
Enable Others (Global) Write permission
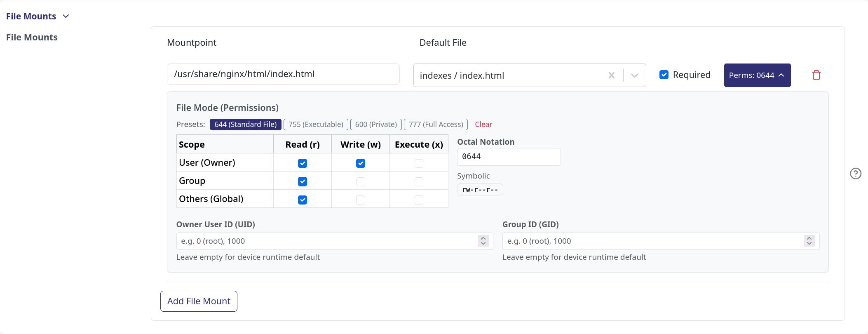tap(361, 200)
